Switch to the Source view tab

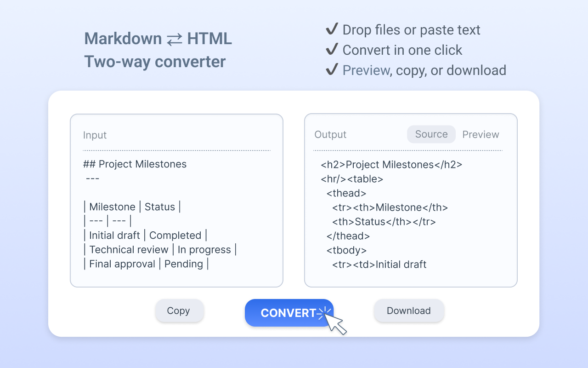pos(431,134)
